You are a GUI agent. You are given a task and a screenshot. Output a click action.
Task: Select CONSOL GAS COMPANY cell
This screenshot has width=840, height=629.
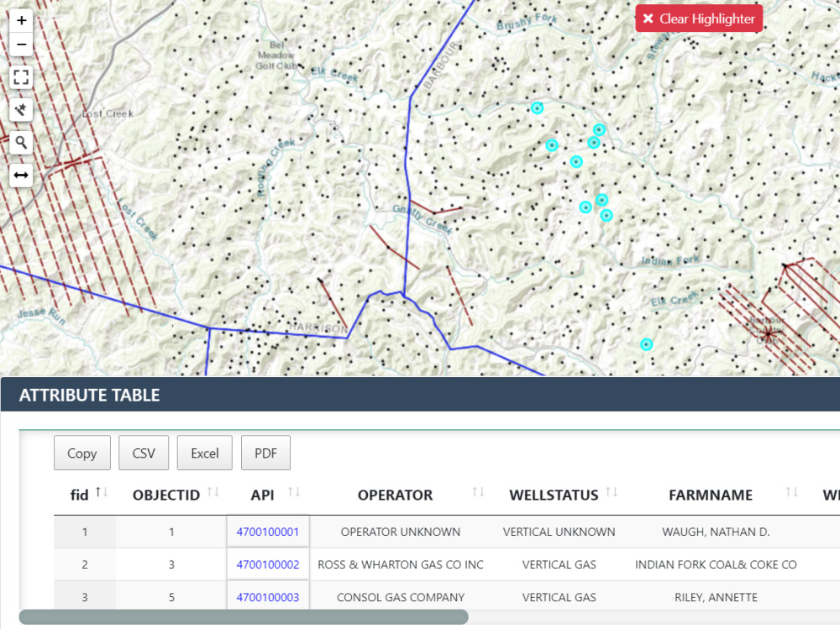(x=401, y=597)
